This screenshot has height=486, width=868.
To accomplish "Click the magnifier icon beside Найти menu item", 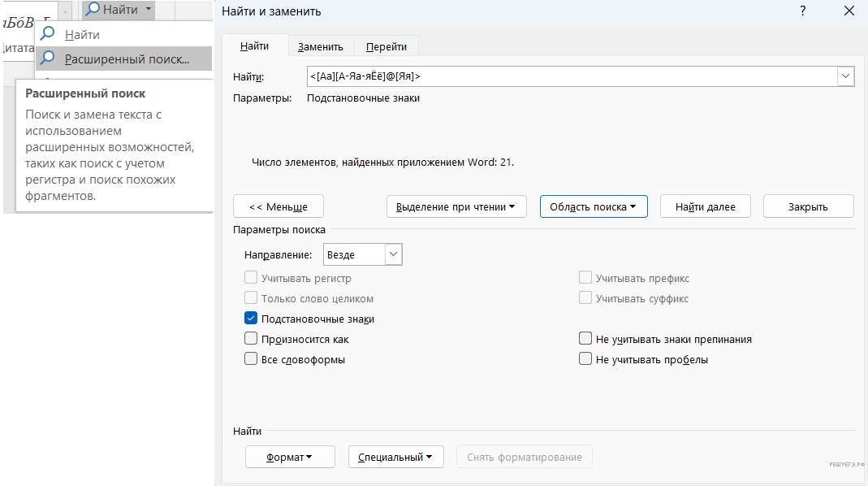I will (48, 35).
